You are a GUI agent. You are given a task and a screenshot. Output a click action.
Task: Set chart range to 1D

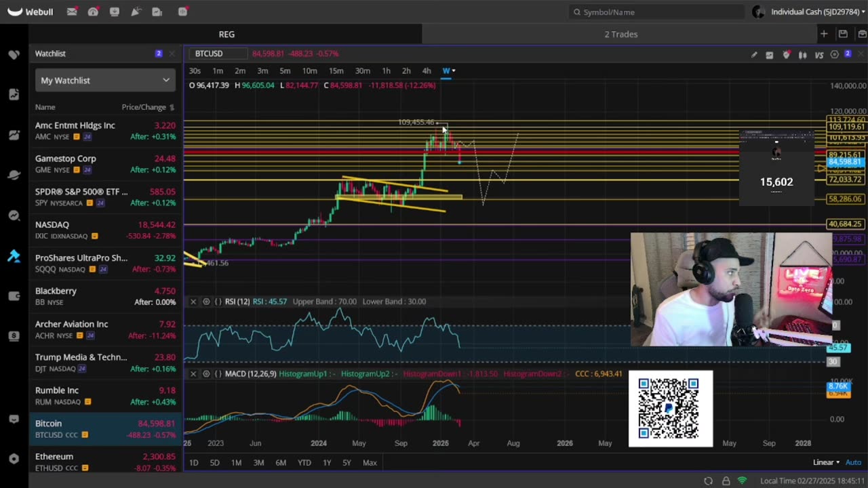click(193, 462)
